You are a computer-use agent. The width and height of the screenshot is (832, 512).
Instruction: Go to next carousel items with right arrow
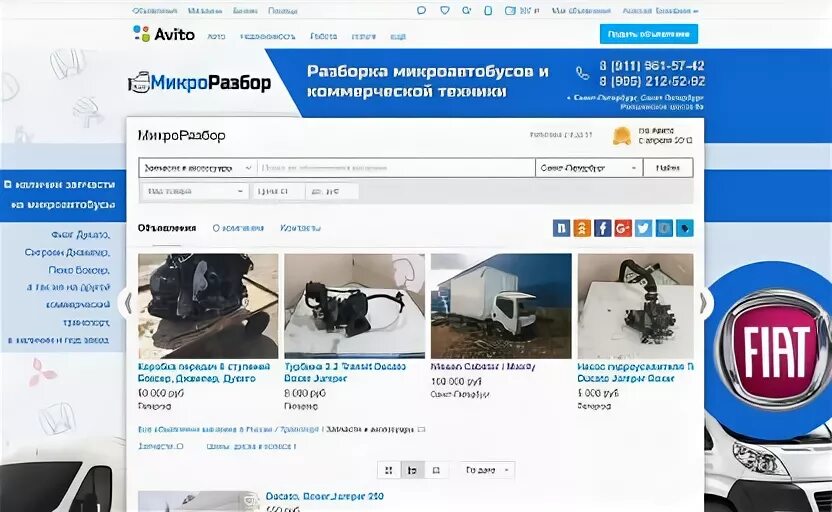pos(704,303)
